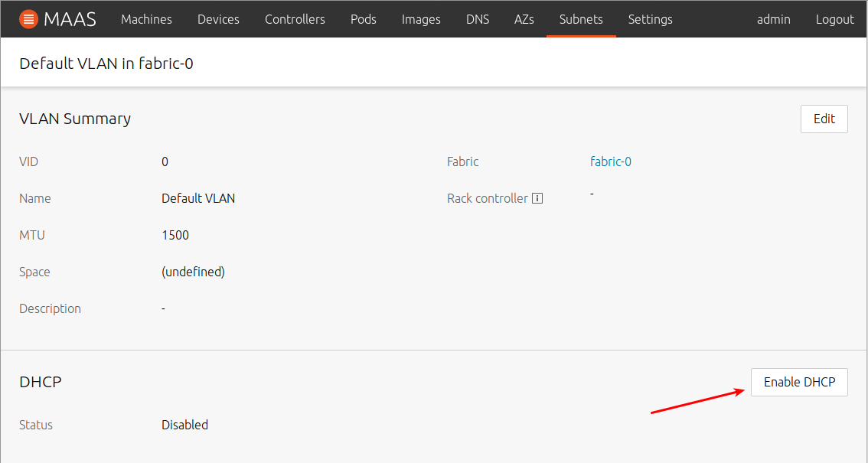Switch to the Pods page
The height and width of the screenshot is (463, 868).
click(x=363, y=19)
